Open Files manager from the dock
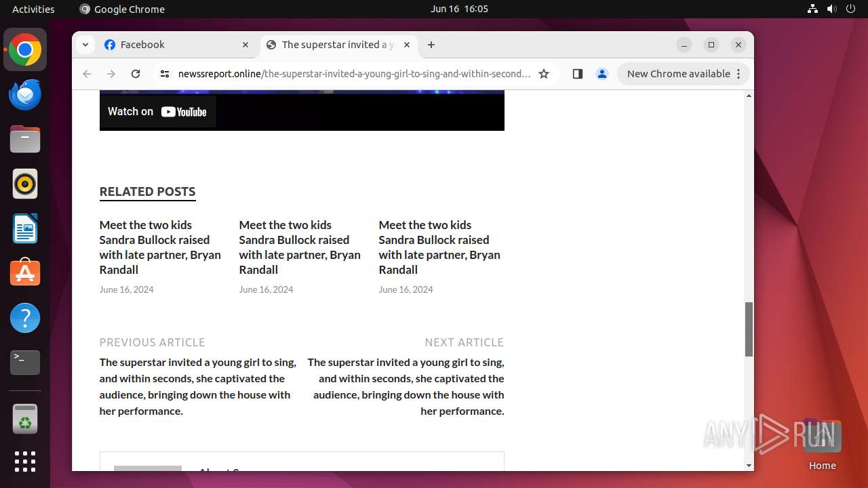The image size is (868, 488). (x=25, y=140)
